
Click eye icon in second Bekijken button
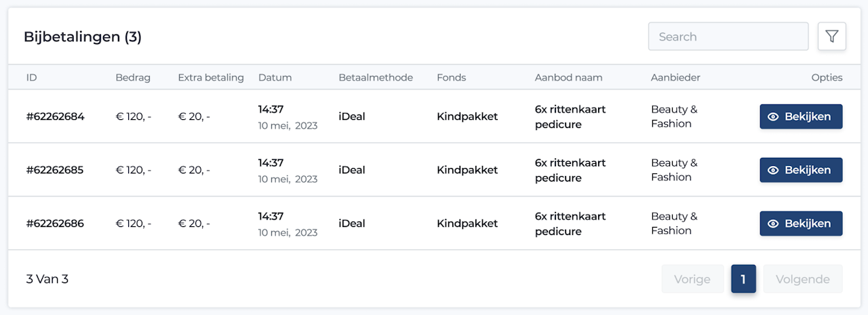[773, 170]
